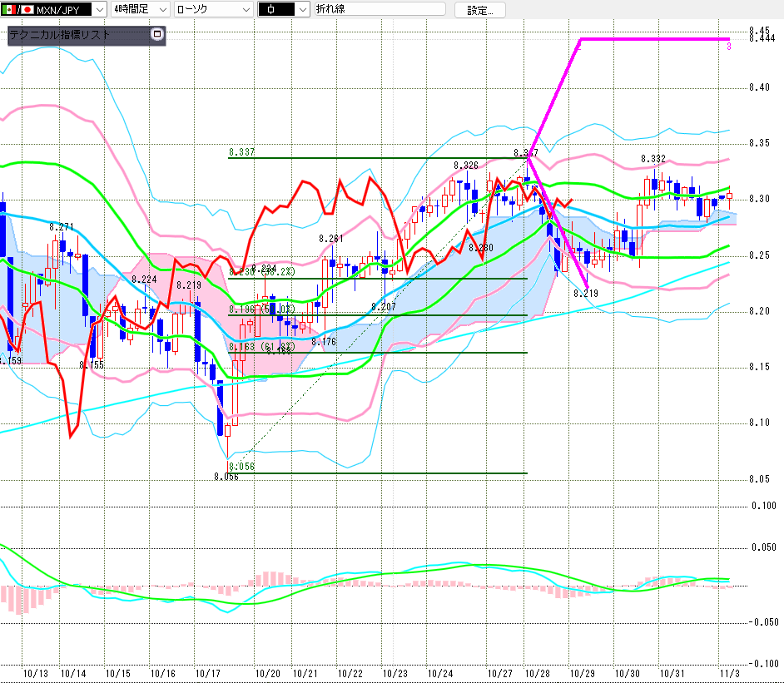Open the MXN/JPY currency pair dropdown arrow
Screen dimensions: 784x683
(99, 10)
